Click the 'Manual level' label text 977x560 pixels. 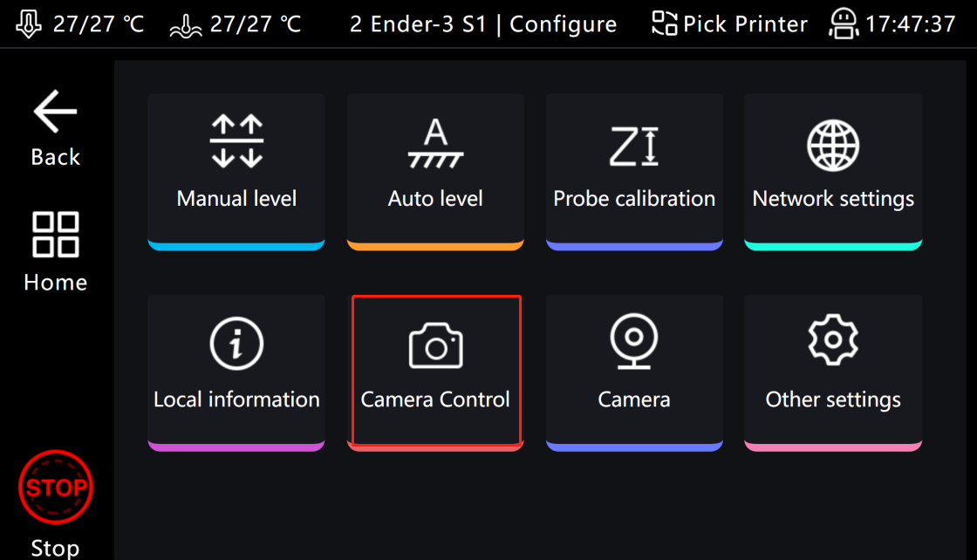coord(236,199)
